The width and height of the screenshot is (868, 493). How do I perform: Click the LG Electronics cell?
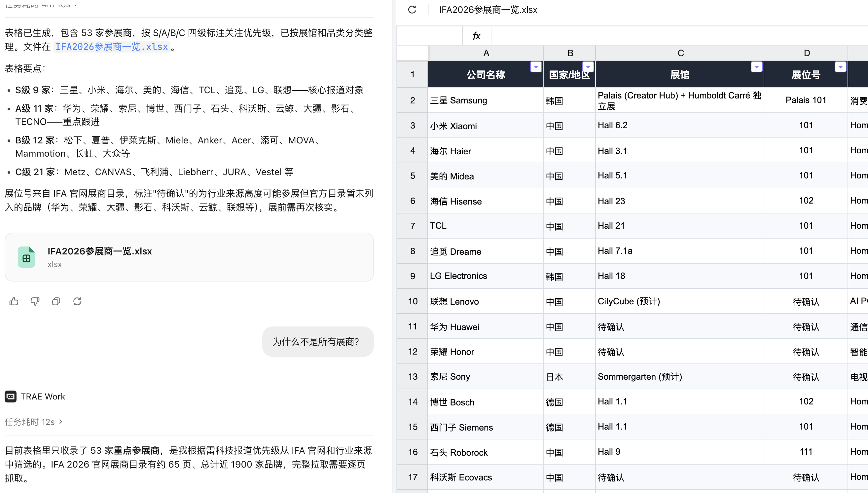click(486, 276)
